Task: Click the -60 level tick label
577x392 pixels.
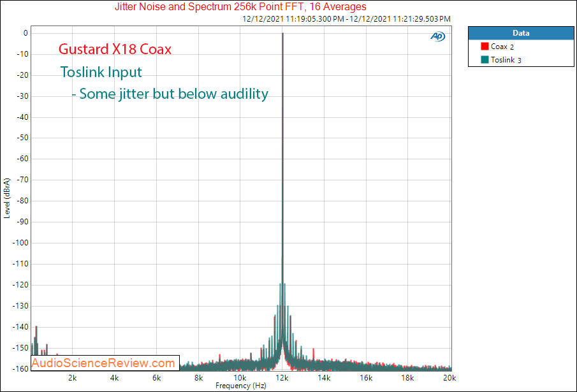Action: (x=22, y=159)
